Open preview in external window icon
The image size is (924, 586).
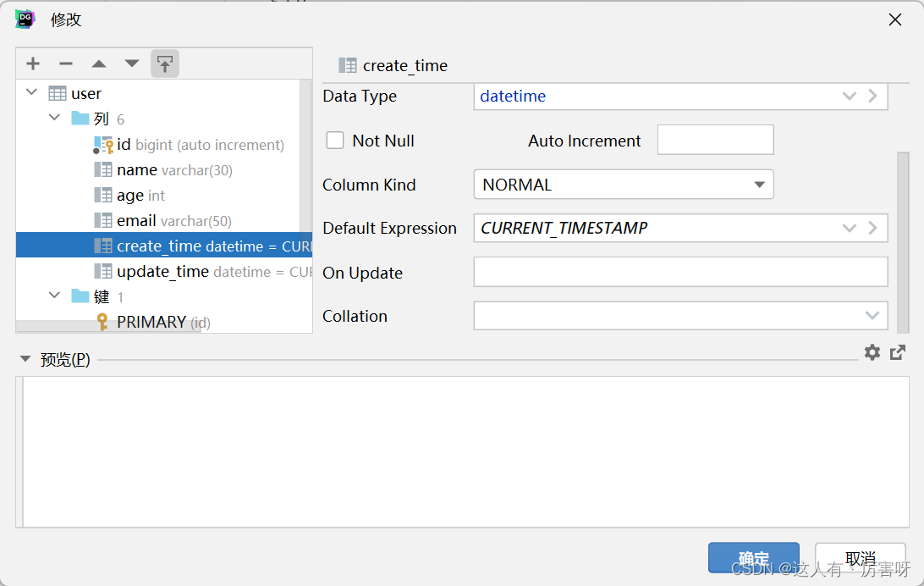tap(898, 352)
